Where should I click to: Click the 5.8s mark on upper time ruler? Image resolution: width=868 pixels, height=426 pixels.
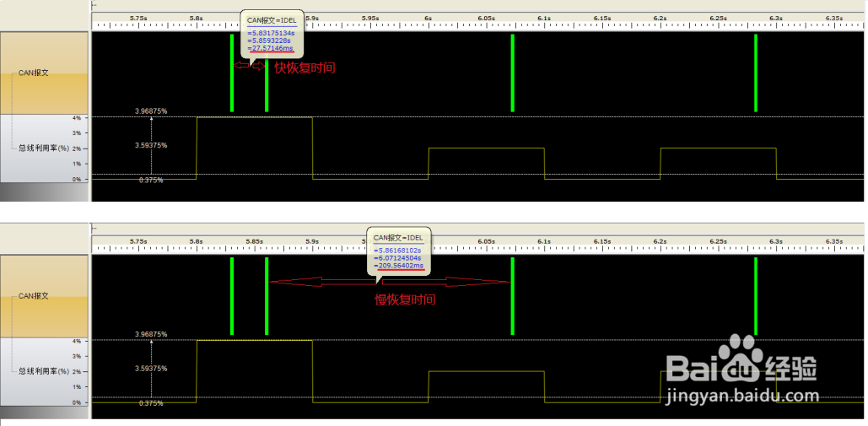pos(197,19)
